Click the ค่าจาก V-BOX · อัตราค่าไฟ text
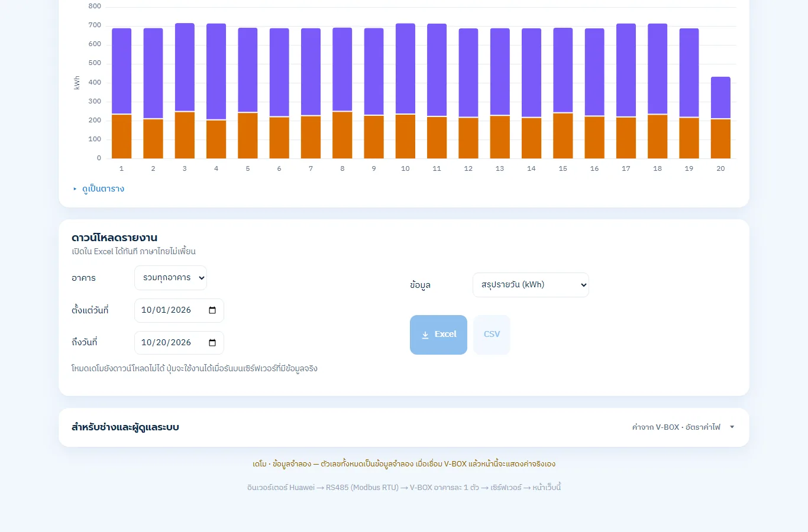 [x=676, y=427]
